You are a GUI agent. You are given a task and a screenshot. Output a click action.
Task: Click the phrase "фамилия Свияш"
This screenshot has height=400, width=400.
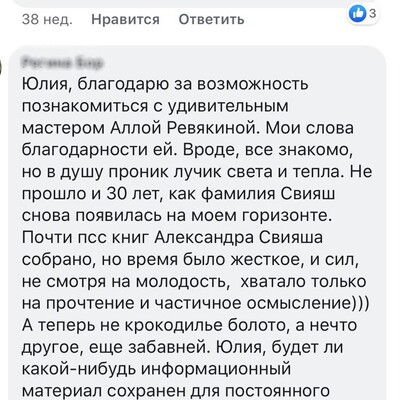pyautogui.click(x=268, y=194)
